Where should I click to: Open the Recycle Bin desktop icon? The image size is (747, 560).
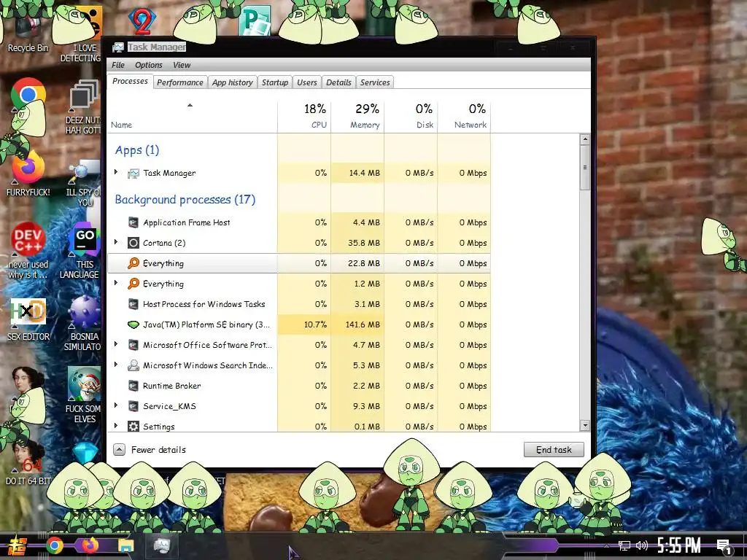coord(28,29)
